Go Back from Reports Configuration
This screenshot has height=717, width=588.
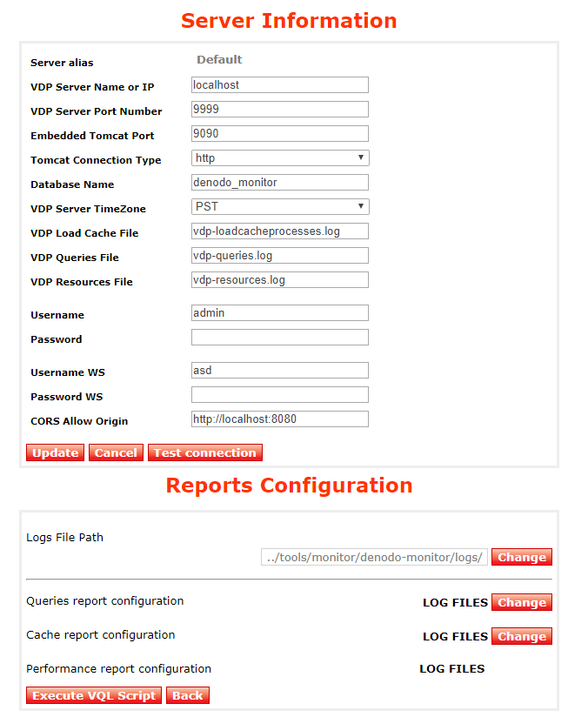click(x=188, y=695)
